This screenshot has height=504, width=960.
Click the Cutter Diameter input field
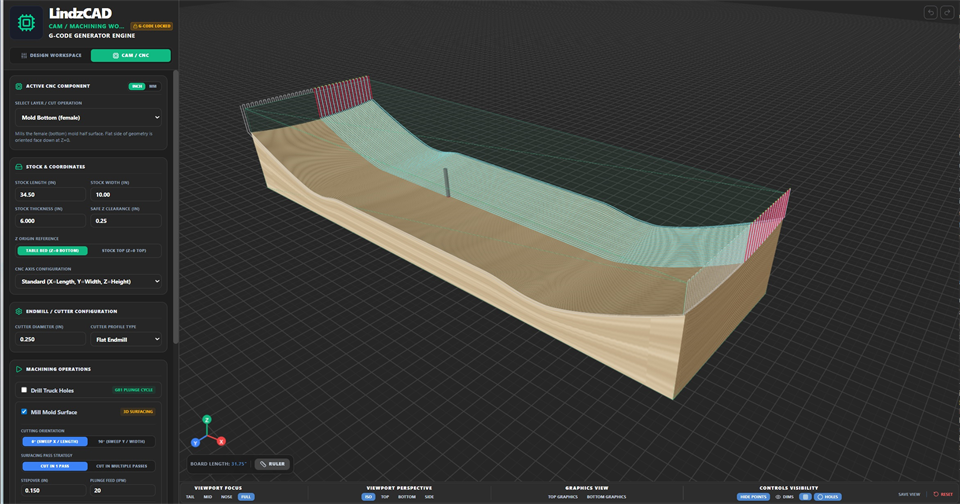pos(50,339)
